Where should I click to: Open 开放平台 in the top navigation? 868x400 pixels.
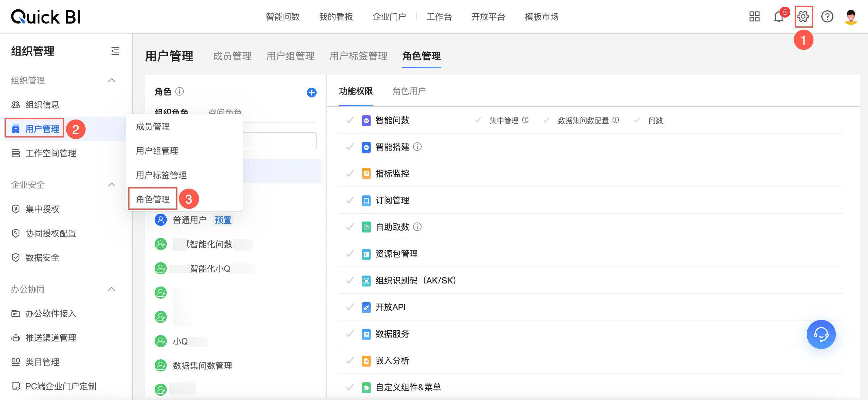(x=488, y=16)
